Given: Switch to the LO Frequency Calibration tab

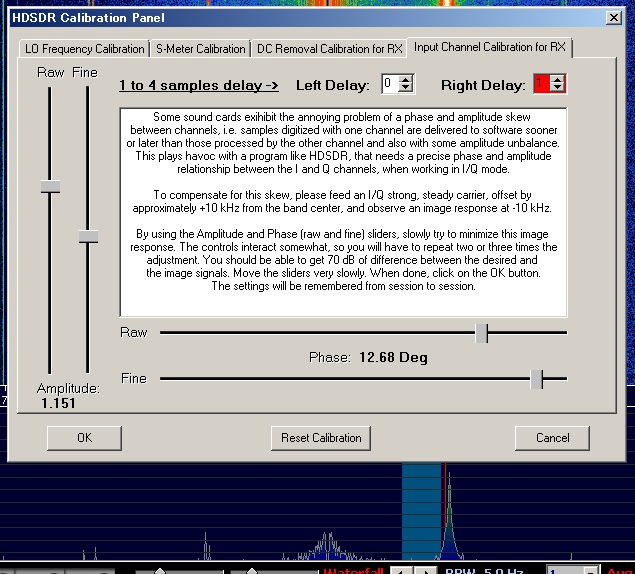Looking at the screenshot, I should 84,49.
